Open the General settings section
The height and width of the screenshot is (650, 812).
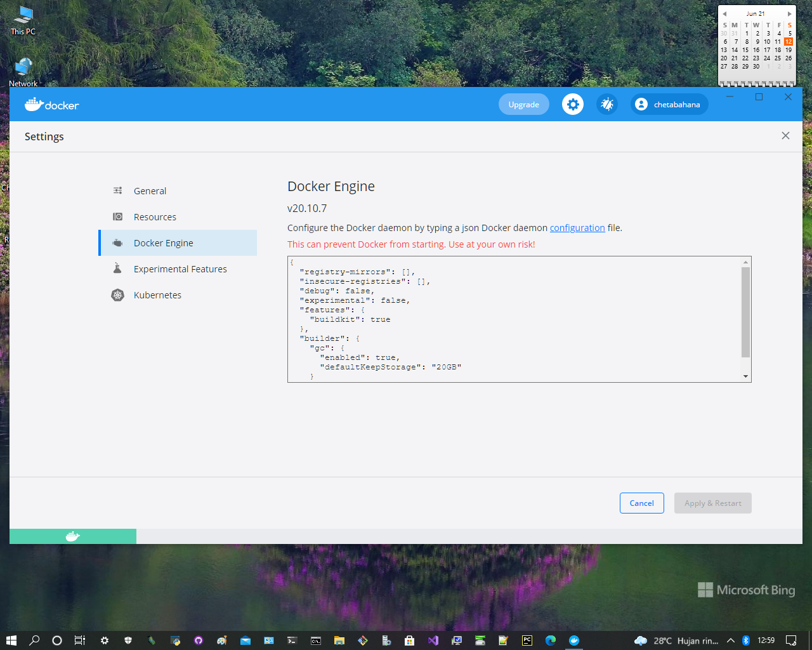[x=178, y=190]
